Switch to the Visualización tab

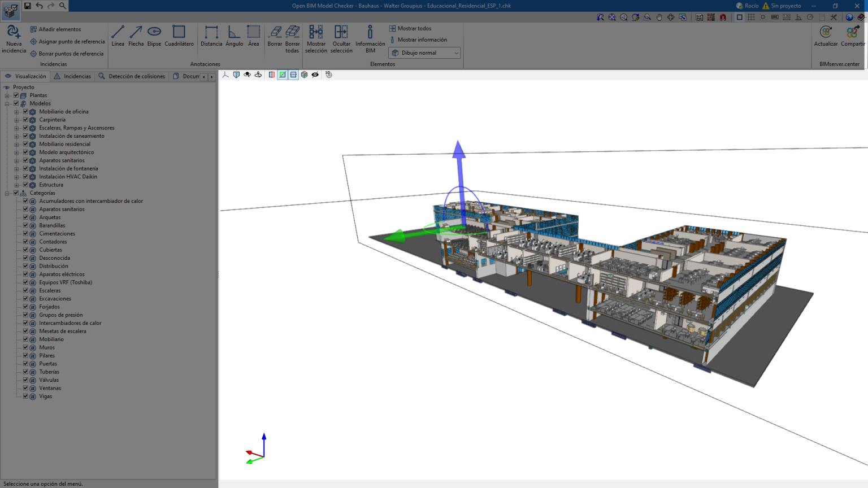(x=25, y=76)
